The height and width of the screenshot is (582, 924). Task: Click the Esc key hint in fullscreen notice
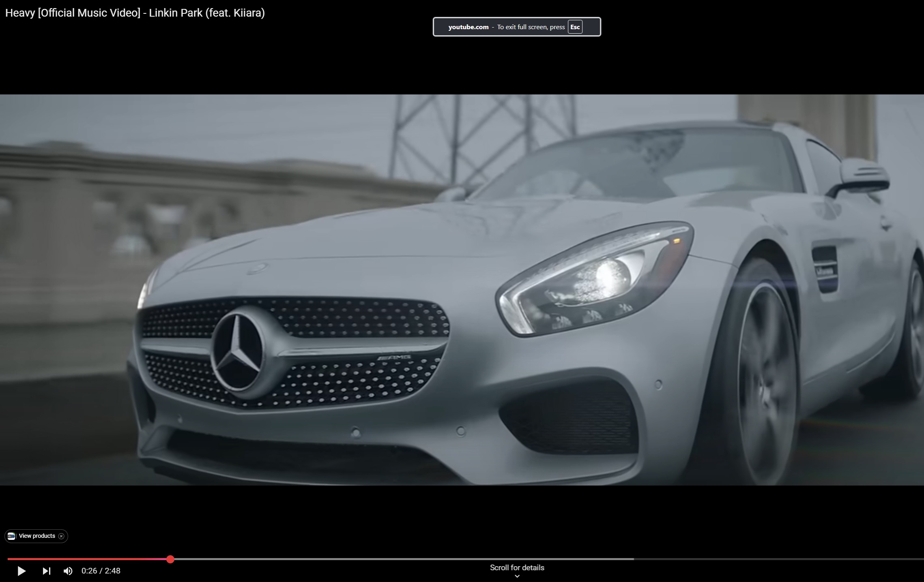[575, 27]
